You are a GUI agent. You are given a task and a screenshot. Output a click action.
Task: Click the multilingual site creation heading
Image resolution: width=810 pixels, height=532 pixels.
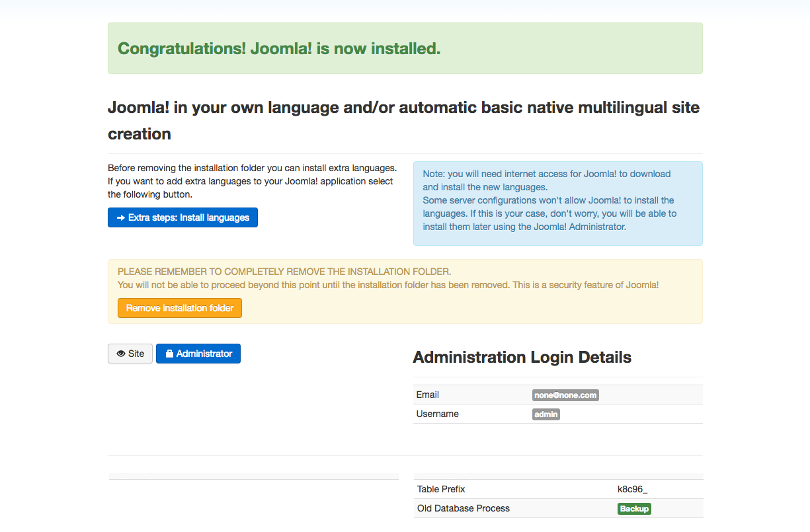tap(403, 120)
